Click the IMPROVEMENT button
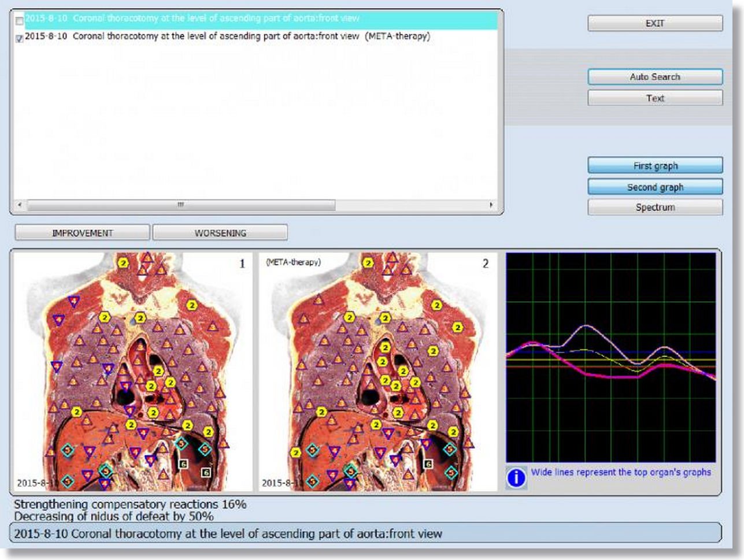The image size is (744, 560). 82,233
